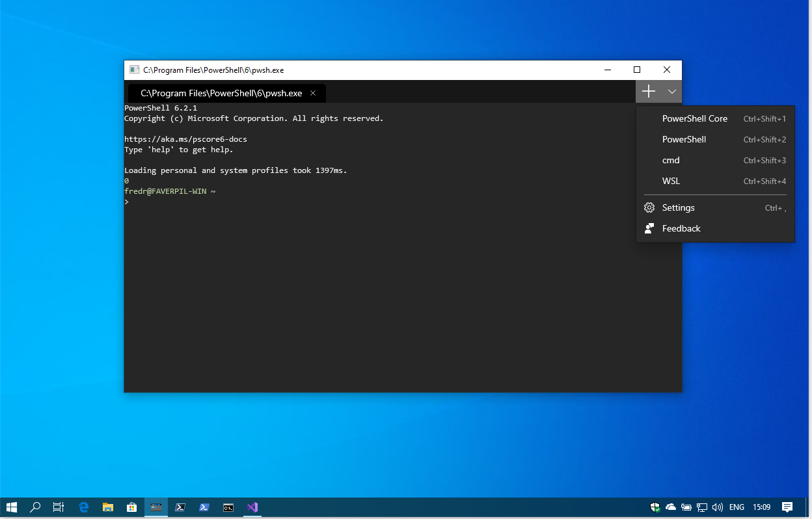Start Visual Studio from the taskbar
812x519 pixels.
point(252,507)
